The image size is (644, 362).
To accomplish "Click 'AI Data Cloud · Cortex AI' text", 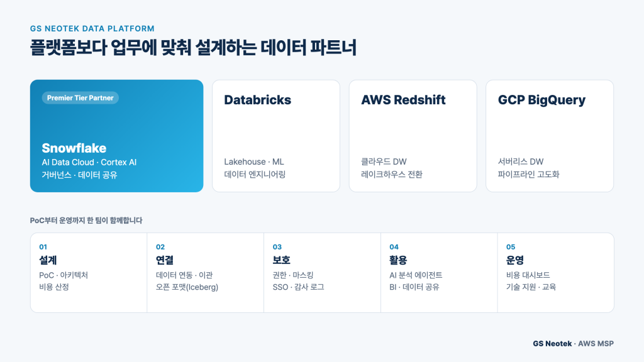I will pos(89,162).
